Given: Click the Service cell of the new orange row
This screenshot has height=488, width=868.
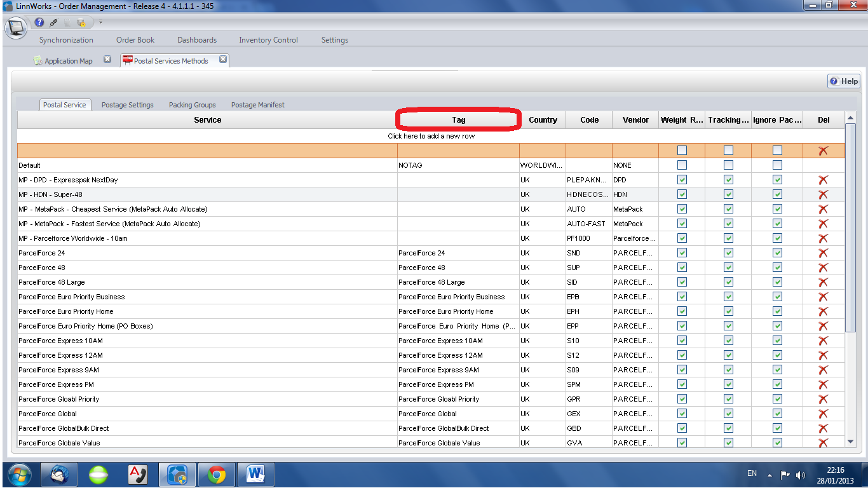Looking at the screenshot, I should pyautogui.click(x=207, y=151).
